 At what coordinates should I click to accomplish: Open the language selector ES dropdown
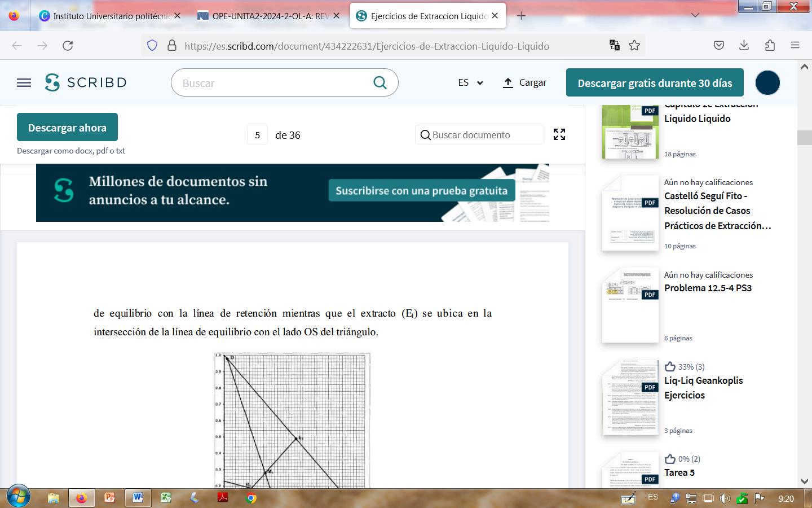tap(470, 83)
